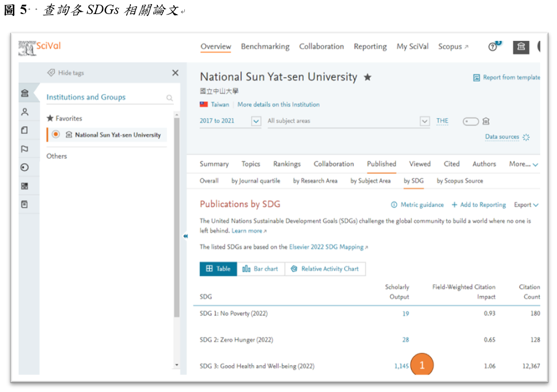Open the Learn more link
Screen dimensions: 557x392
(249, 231)
